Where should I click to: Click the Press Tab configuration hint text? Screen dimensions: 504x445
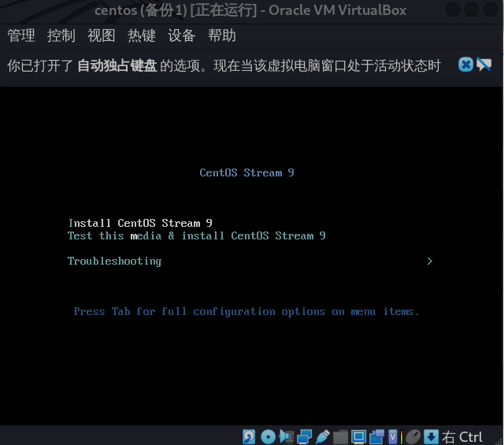click(246, 311)
